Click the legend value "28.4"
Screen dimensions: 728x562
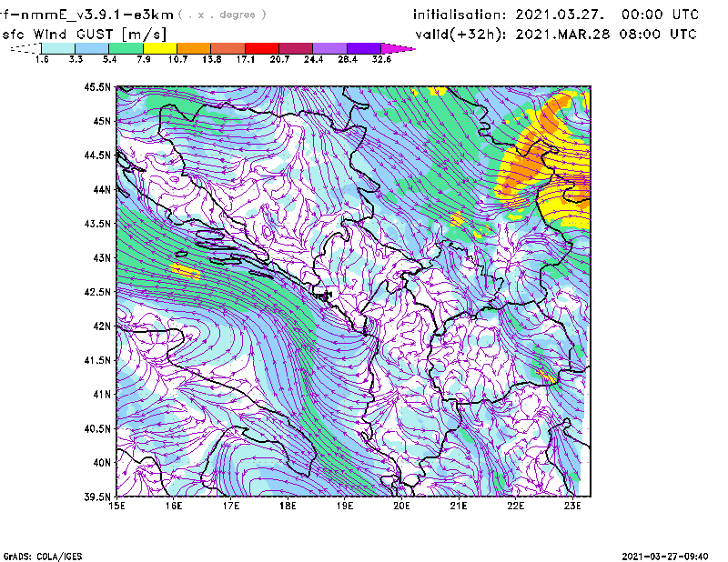[x=348, y=59]
